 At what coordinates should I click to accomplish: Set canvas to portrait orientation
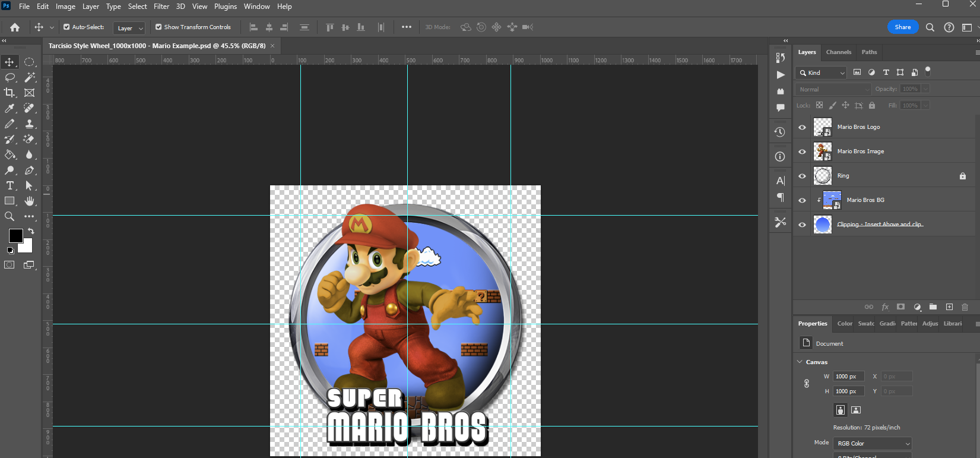point(841,410)
